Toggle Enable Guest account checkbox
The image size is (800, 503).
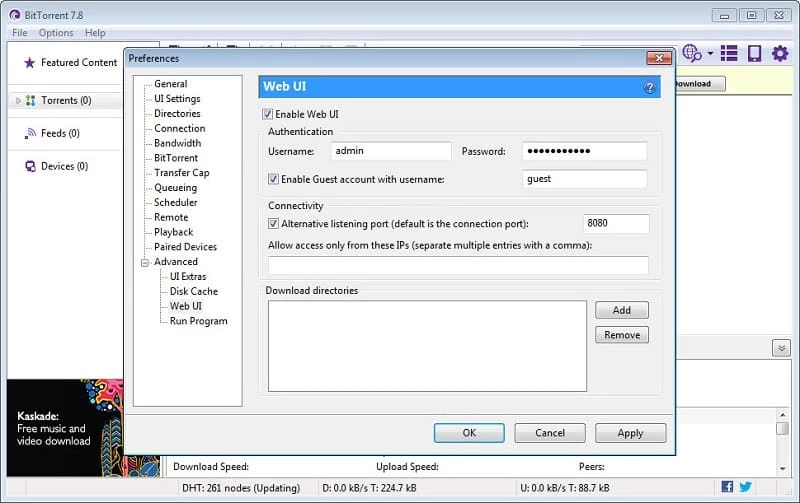coord(274,179)
